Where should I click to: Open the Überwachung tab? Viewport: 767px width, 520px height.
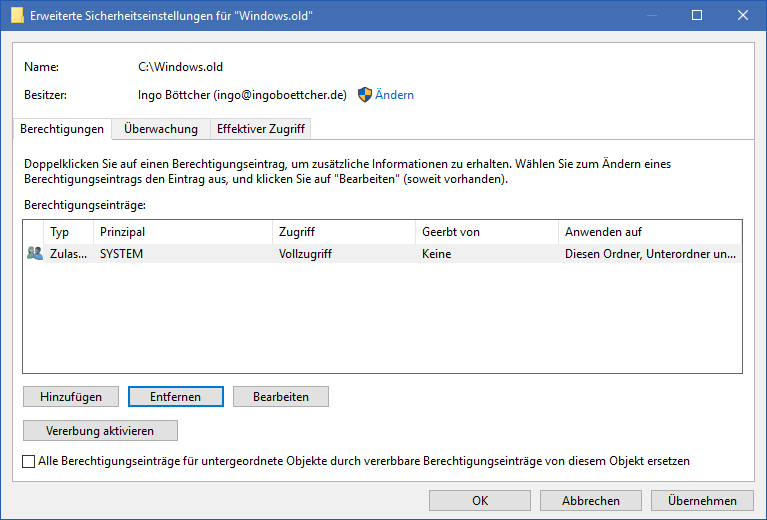(161, 129)
